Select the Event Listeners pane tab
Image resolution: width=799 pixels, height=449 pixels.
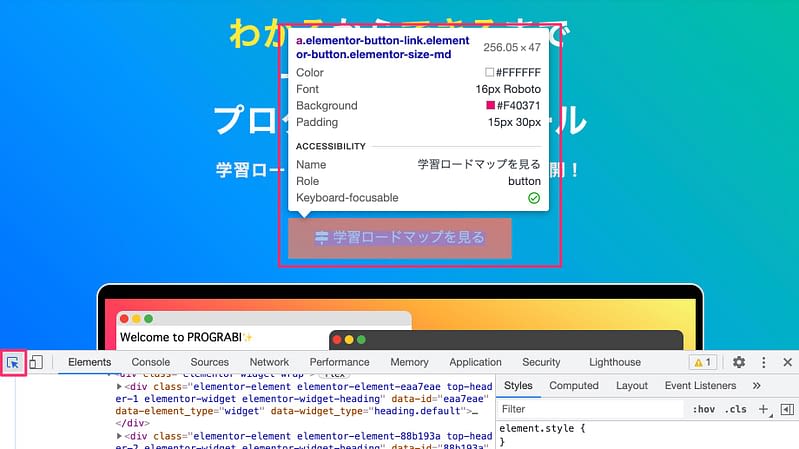click(700, 386)
